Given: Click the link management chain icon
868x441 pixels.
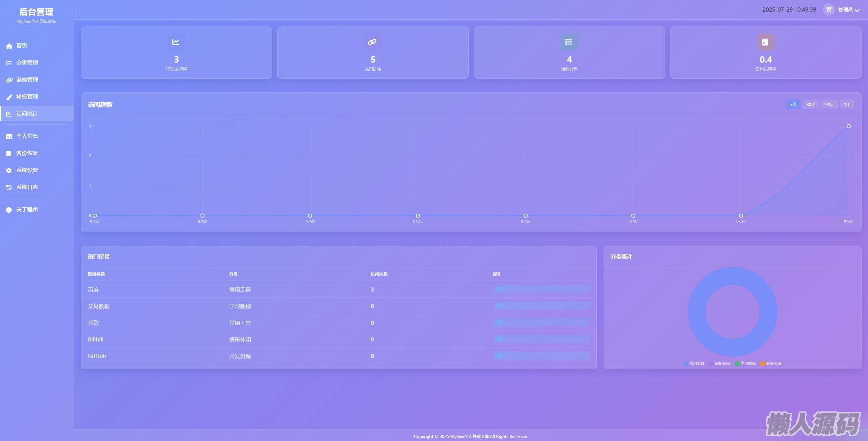Looking at the screenshot, I should point(9,80).
